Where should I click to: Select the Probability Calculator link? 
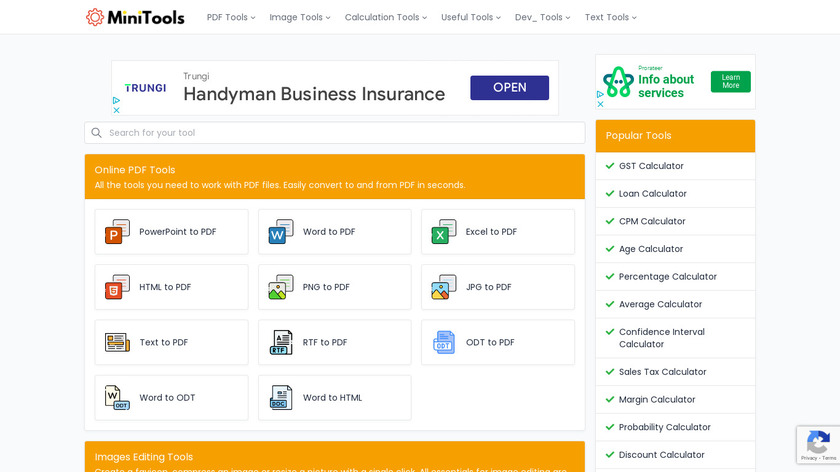click(664, 427)
